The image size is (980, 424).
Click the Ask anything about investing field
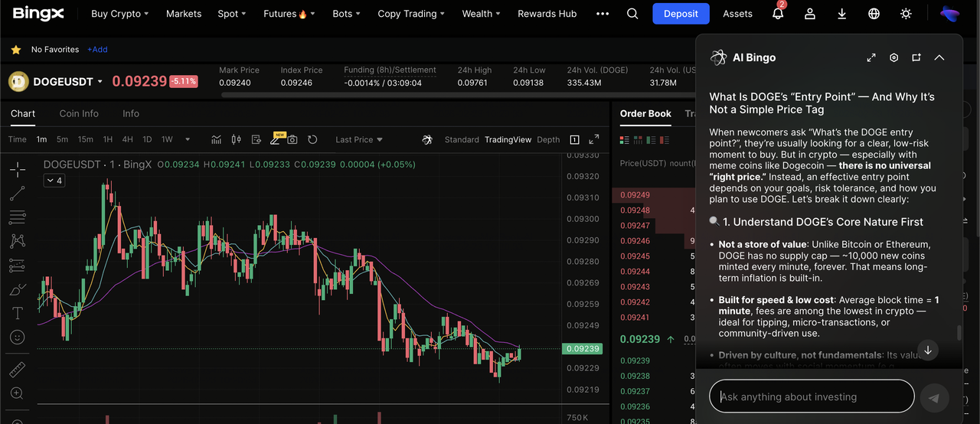pos(812,396)
